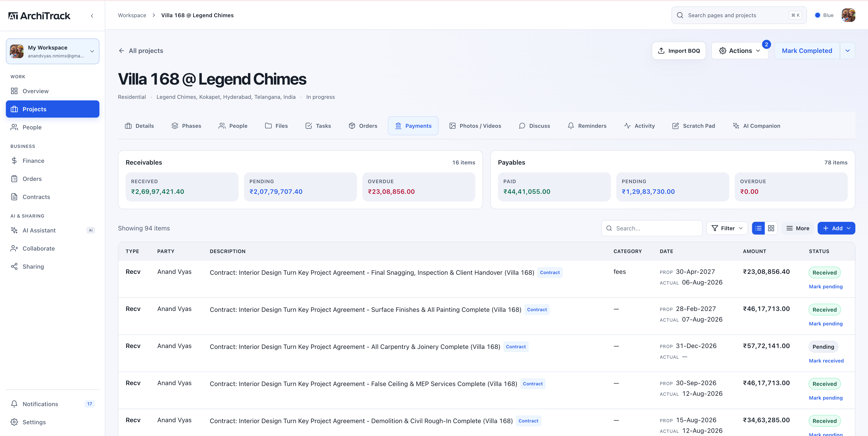This screenshot has width=868, height=436.
Task: Open the Actions dropdown
Action: coord(740,51)
